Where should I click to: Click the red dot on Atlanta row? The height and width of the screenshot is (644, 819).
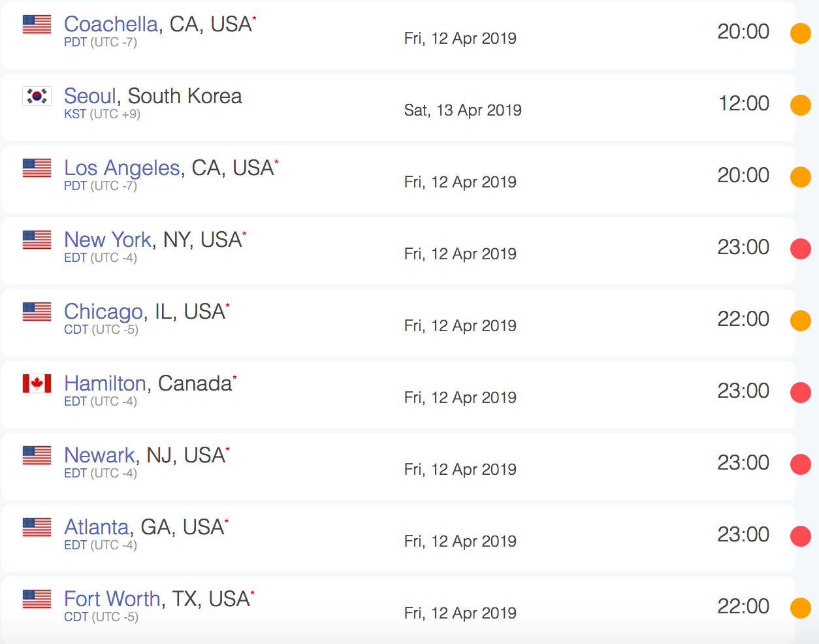[800, 536]
